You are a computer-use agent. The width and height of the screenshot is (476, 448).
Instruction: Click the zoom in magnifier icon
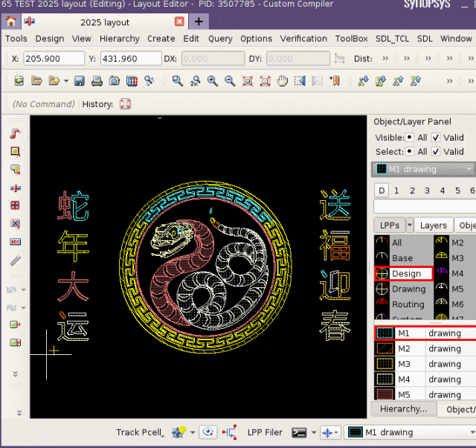pos(213,81)
